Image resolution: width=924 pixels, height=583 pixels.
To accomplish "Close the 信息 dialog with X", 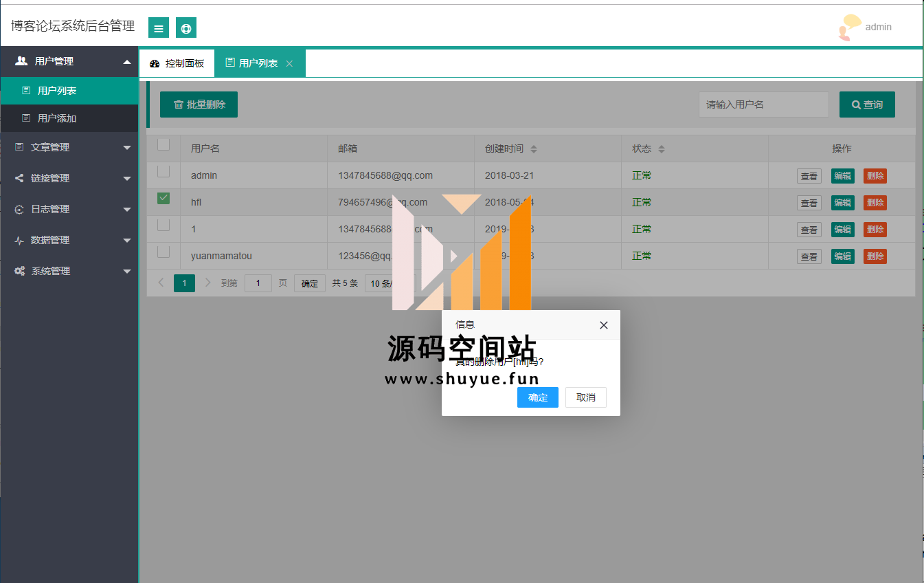I will click(x=603, y=325).
